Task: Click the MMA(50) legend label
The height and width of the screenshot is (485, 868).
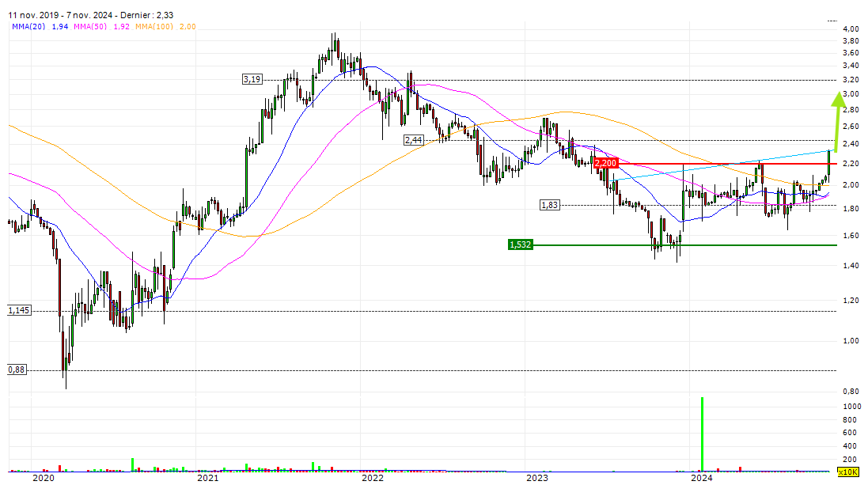Action: (90, 27)
